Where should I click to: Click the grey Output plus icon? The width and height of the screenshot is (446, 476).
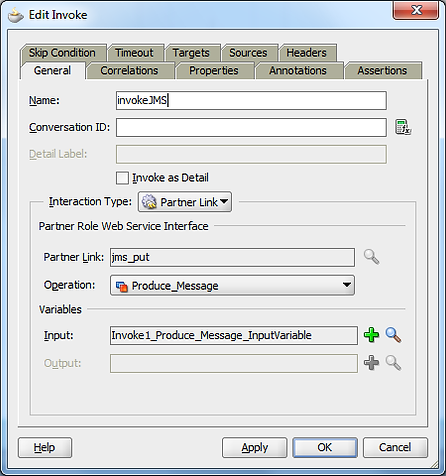coord(371,363)
